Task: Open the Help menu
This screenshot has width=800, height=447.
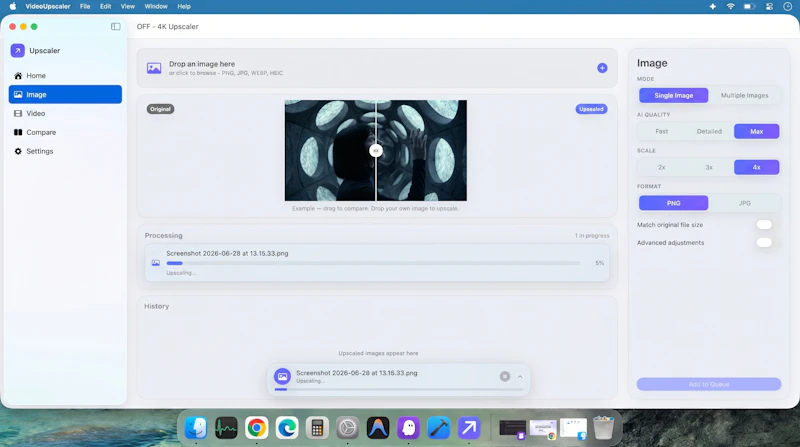Action: click(x=184, y=7)
